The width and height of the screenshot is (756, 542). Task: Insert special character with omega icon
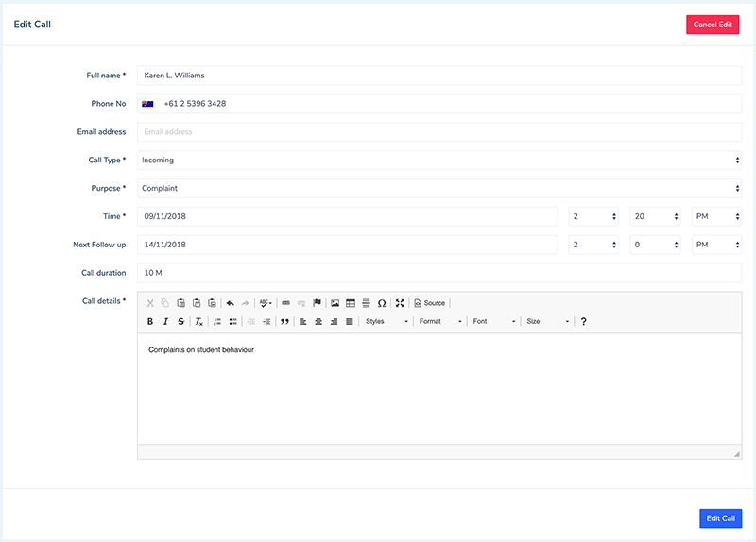[x=382, y=303]
